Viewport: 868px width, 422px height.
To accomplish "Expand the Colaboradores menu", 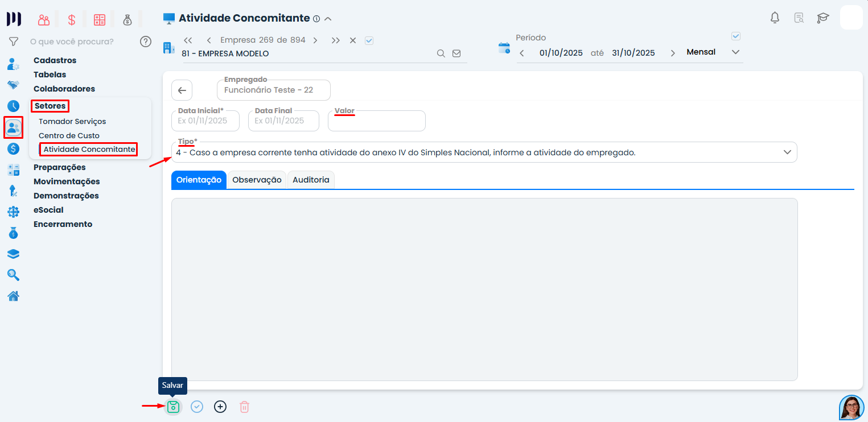I will point(64,89).
